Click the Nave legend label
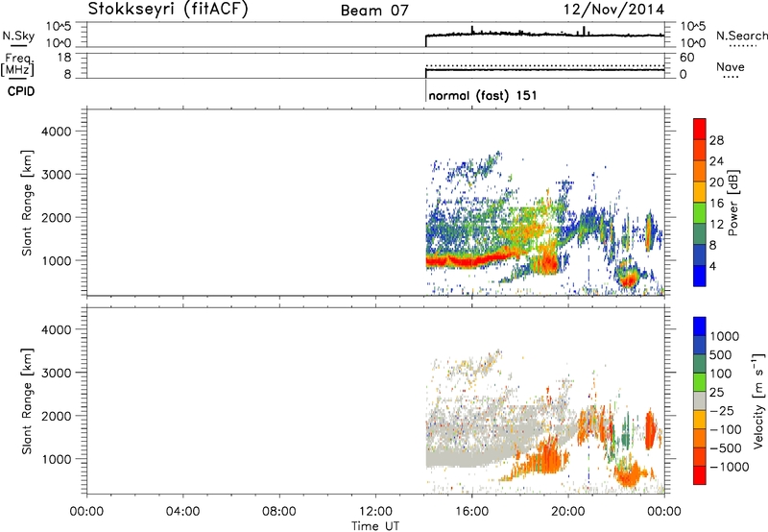This screenshot has width=768, height=532. [x=731, y=66]
